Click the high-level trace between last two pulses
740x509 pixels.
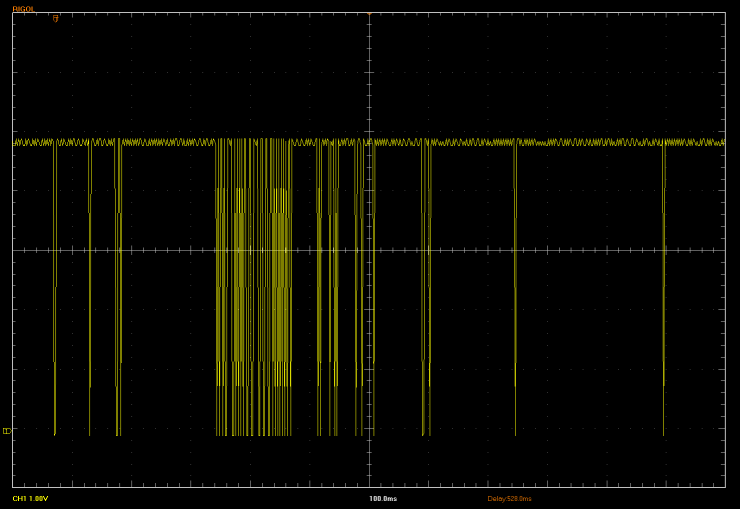(590, 142)
